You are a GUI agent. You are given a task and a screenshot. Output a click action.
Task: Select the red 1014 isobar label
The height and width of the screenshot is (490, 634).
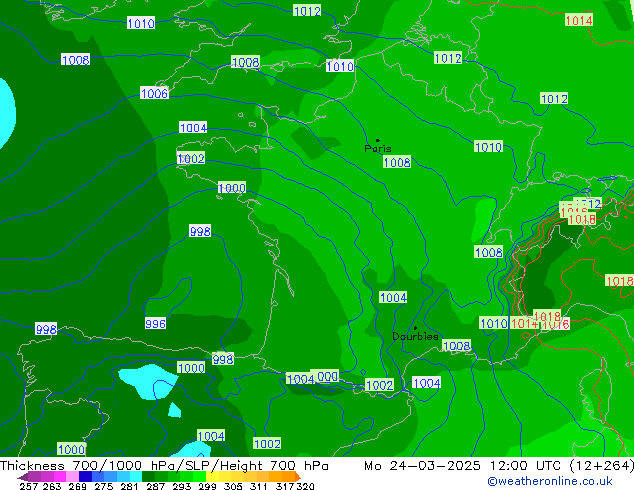[579, 20]
